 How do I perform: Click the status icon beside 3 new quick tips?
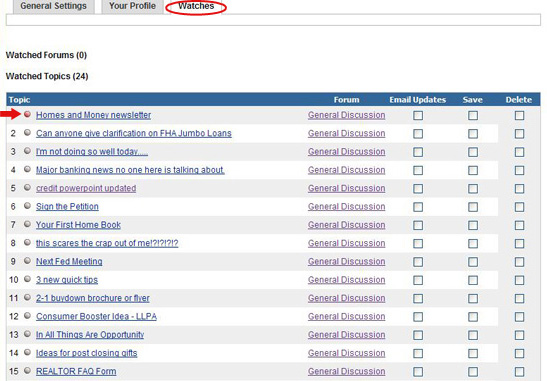point(27,279)
